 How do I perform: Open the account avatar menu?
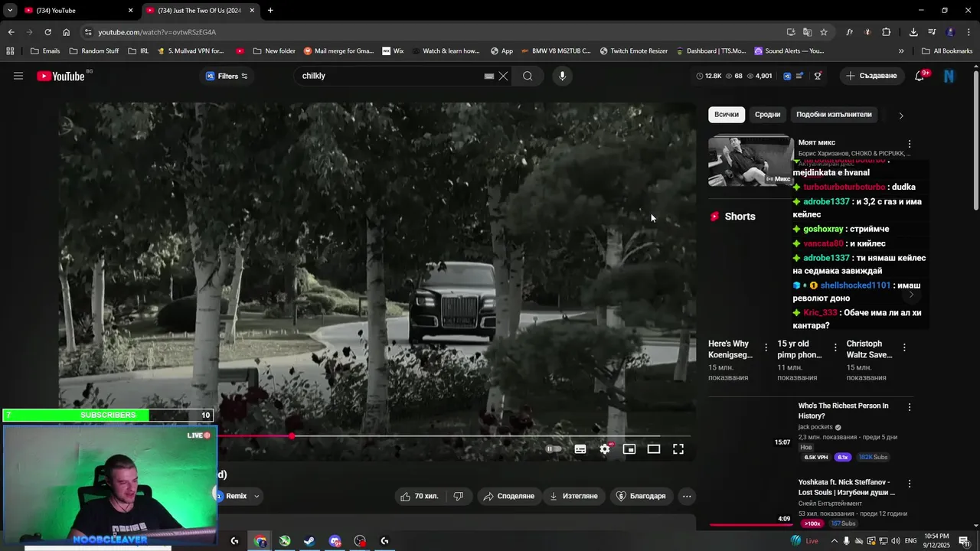pos(949,76)
